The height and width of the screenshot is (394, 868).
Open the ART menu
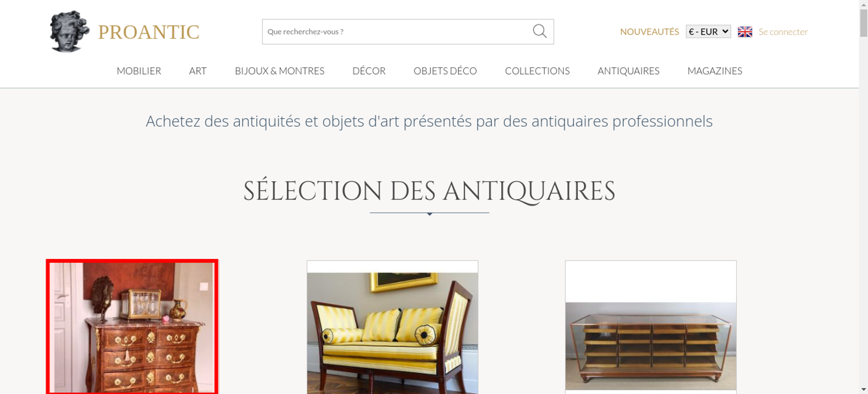tap(198, 71)
